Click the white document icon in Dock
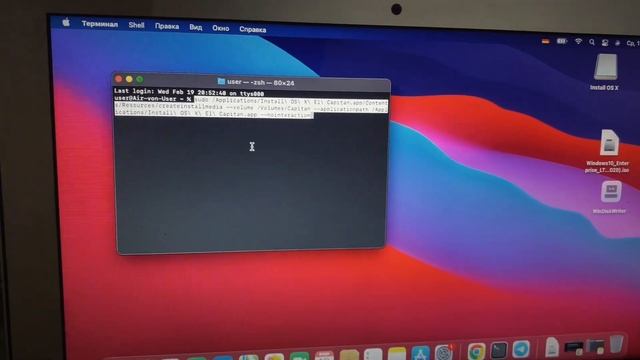The image size is (640, 360). pos(552,347)
